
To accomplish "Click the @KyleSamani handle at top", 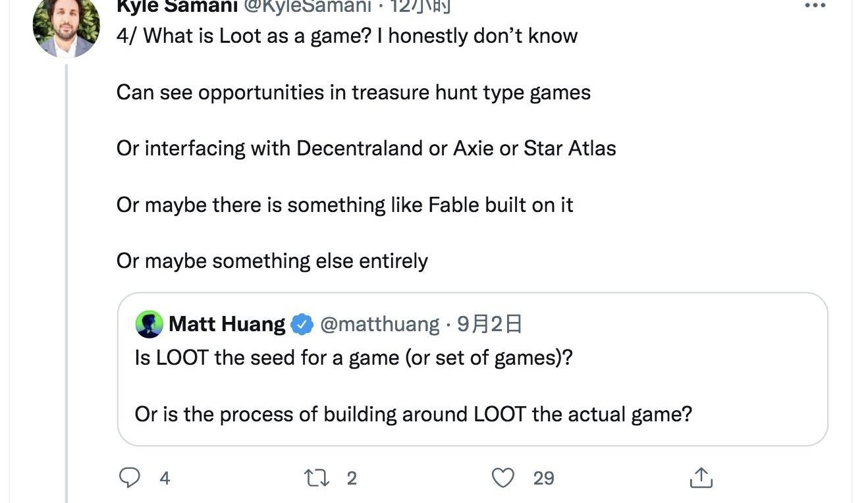I will (x=308, y=6).
